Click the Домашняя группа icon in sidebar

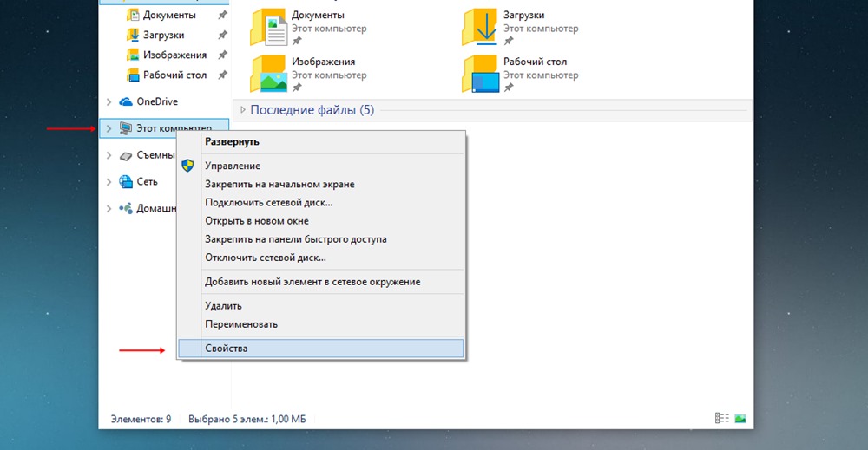[x=126, y=208]
